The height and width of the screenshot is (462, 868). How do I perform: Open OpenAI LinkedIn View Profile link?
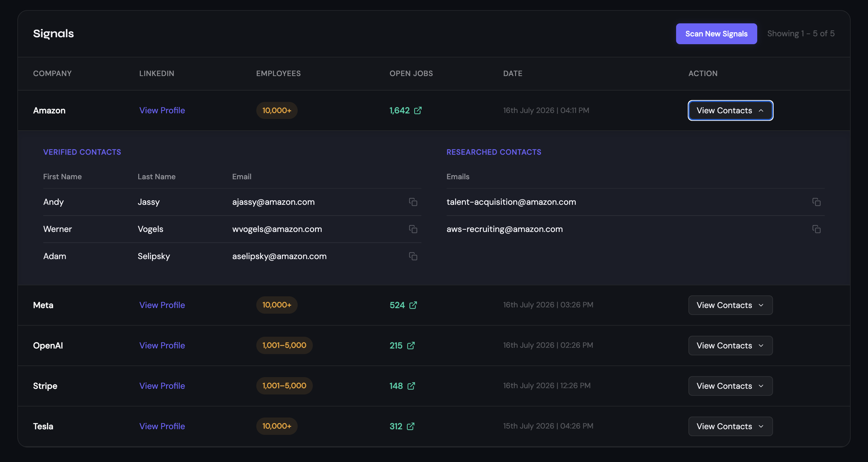162,346
